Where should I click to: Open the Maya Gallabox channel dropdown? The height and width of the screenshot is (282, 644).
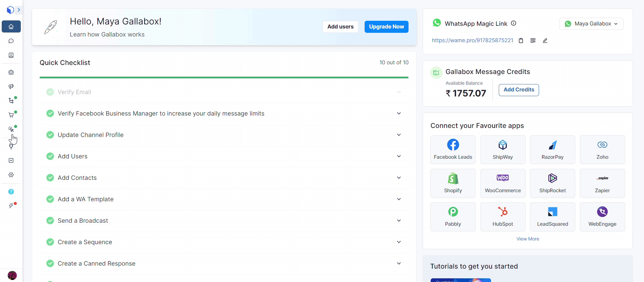(x=591, y=24)
